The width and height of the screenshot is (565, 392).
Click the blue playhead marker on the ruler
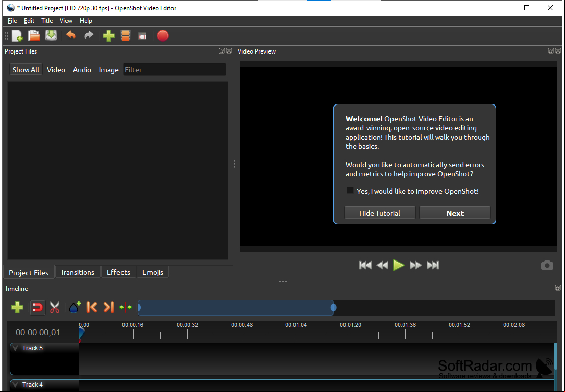click(x=81, y=333)
